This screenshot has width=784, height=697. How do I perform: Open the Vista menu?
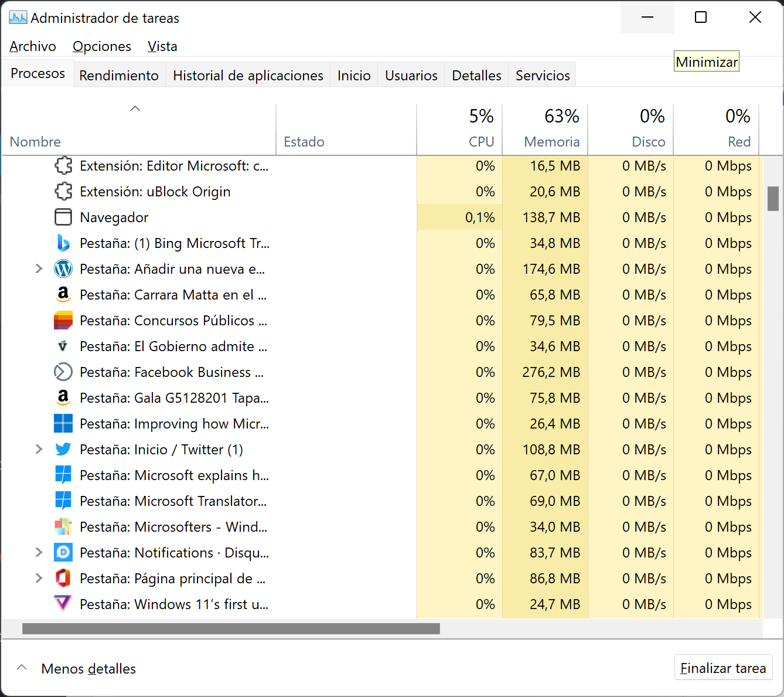162,46
